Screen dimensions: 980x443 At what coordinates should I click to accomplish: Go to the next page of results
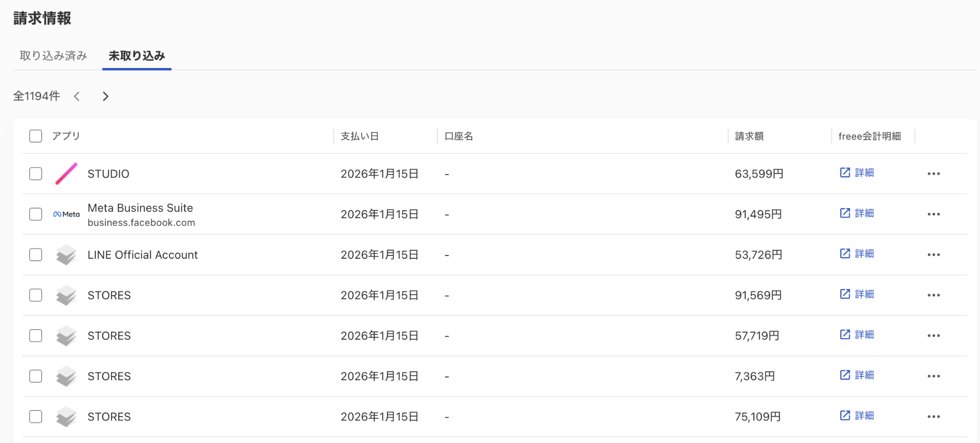point(106,97)
